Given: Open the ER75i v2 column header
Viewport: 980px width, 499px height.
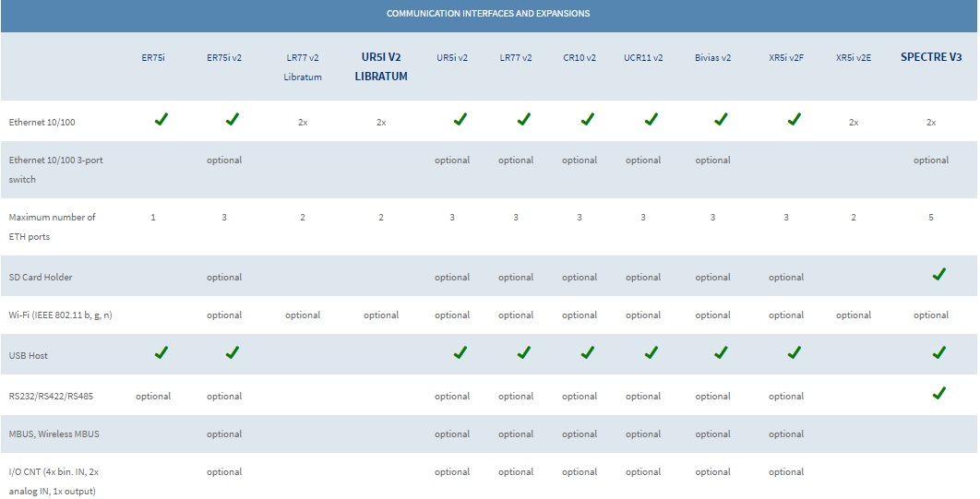Looking at the screenshot, I should tap(224, 57).
